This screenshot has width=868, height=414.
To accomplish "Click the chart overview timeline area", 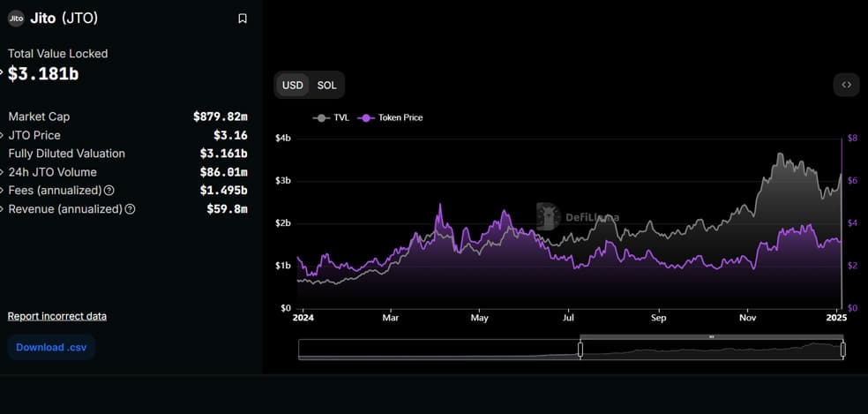I will pos(571,350).
